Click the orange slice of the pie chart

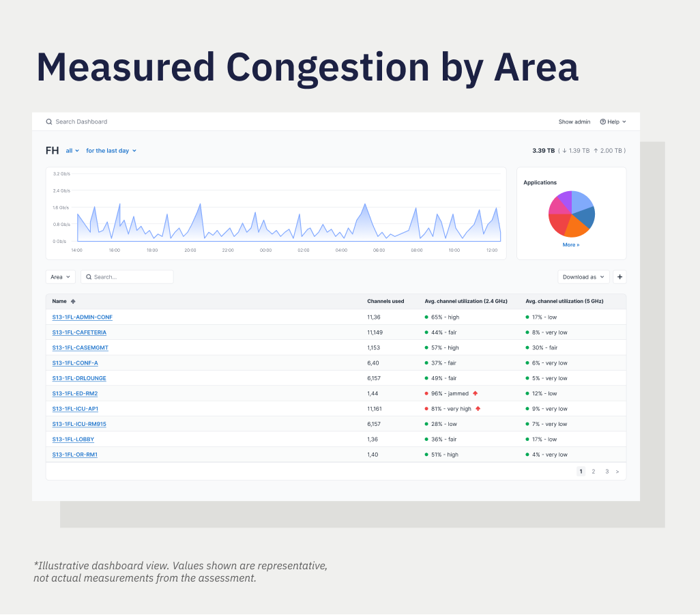pos(577,228)
